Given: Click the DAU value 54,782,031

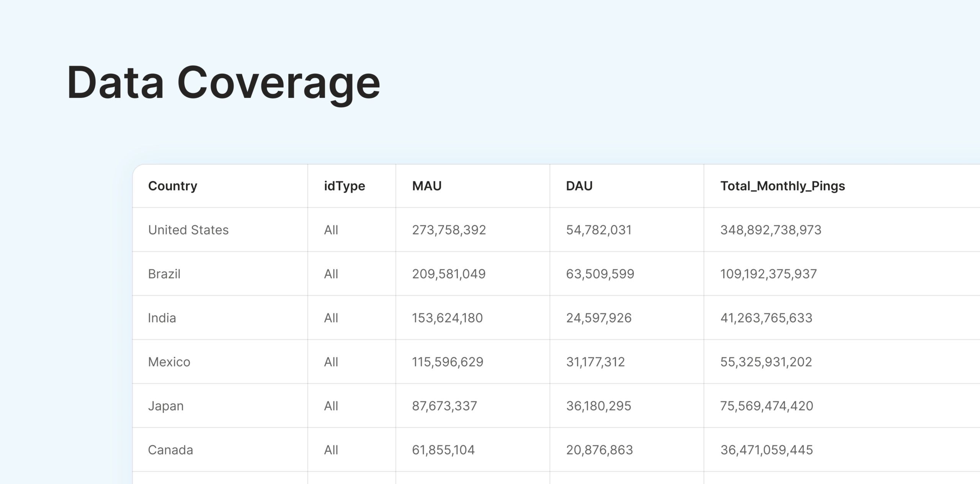Looking at the screenshot, I should tap(599, 230).
